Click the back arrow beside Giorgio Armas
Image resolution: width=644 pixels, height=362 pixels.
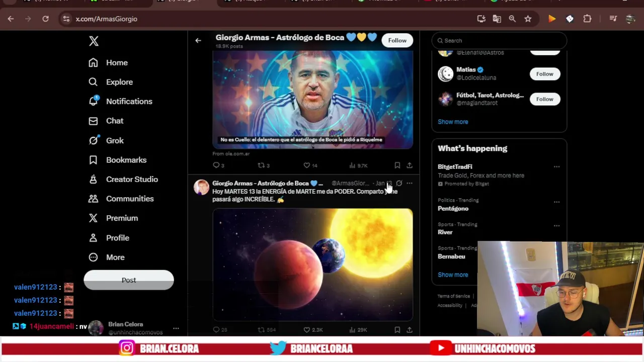pos(198,41)
